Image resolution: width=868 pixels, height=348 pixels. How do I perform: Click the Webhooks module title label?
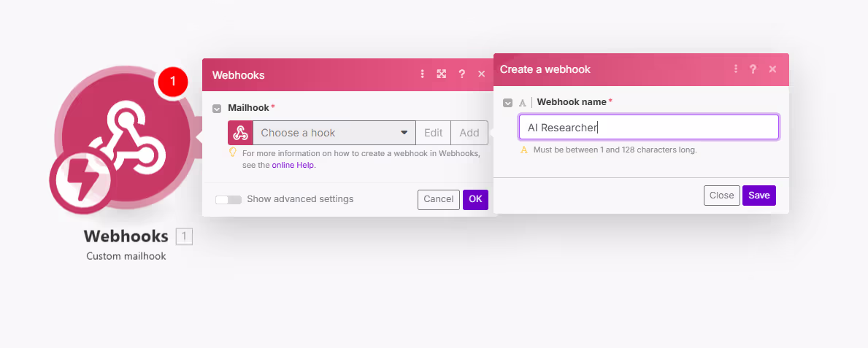[x=126, y=236]
